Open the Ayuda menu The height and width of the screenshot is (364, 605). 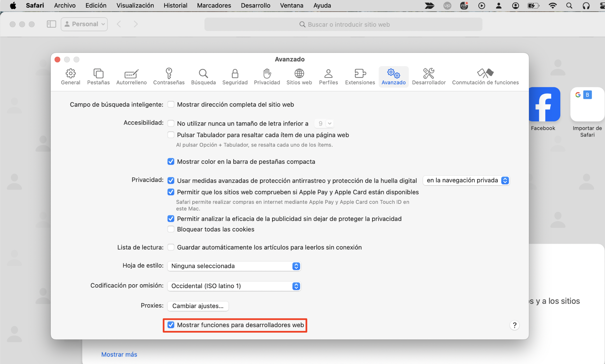pyautogui.click(x=322, y=5)
